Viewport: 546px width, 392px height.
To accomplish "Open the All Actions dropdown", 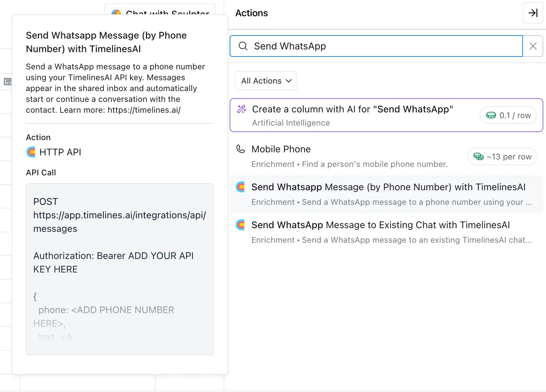I will point(266,81).
